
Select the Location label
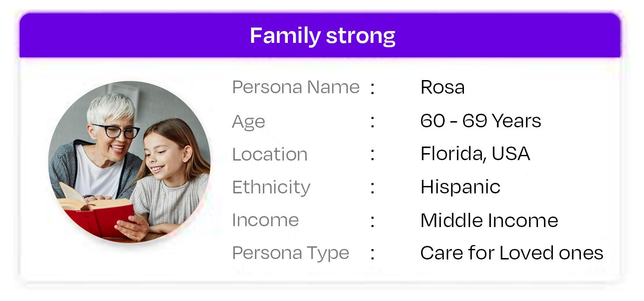[269, 154]
